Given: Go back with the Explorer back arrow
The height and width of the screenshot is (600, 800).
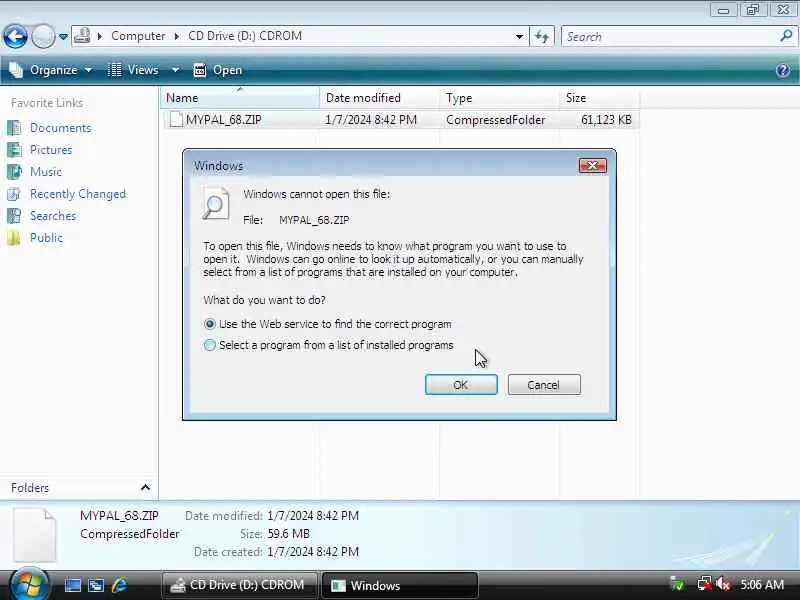Looking at the screenshot, I should click(x=15, y=37).
